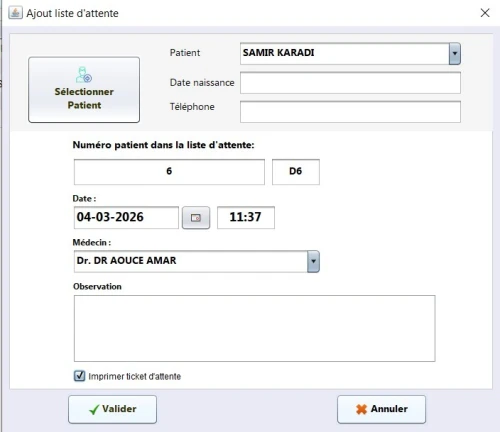Close the Ajout liste d'attente dialog
Viewport: 500px width, 432px height.
click(x=485, y=13)
